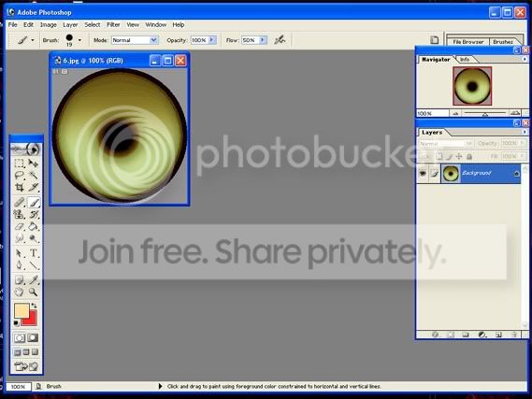
Task: Enable airbrush capabilities in options bar
Action: pos(280,40)
